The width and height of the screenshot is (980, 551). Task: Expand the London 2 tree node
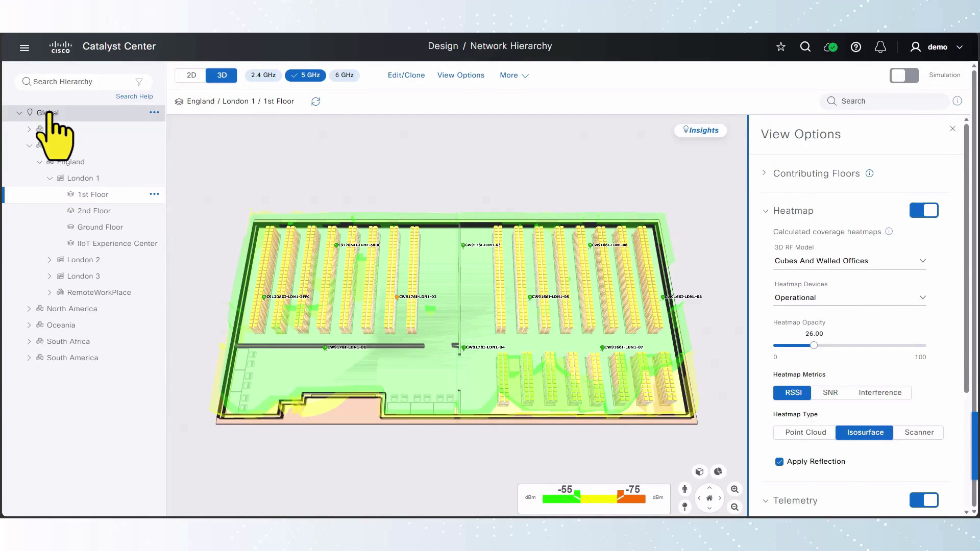(50, 260)
